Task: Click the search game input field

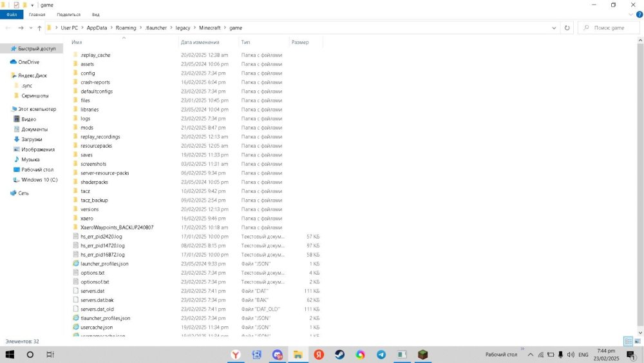Action: pos(609,28)
